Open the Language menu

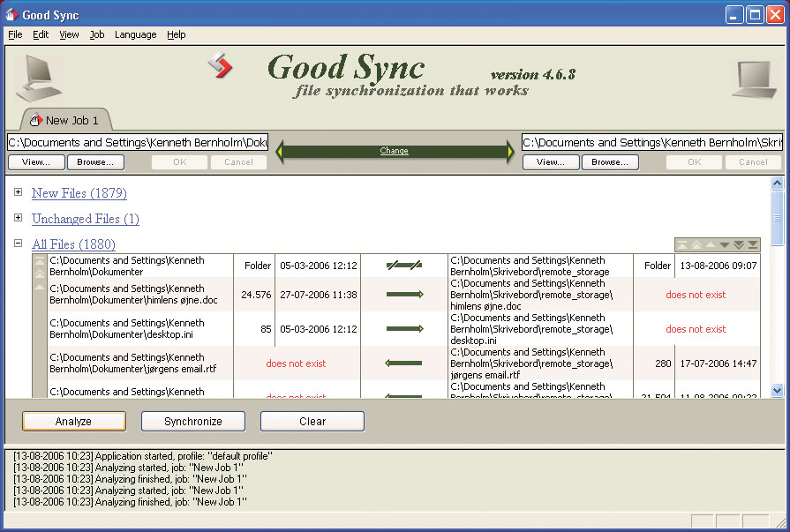[x=135, y=34]
